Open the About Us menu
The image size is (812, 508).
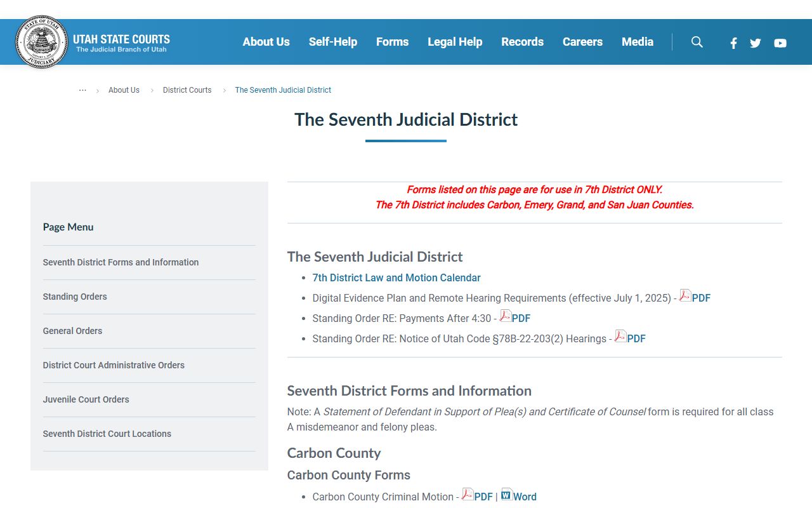(x=266, y=42)
